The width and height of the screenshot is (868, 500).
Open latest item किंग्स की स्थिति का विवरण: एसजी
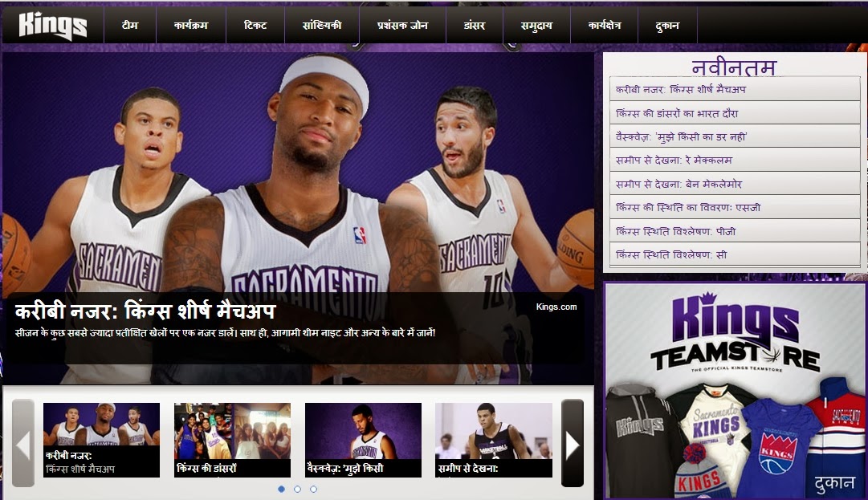[735, 207]
